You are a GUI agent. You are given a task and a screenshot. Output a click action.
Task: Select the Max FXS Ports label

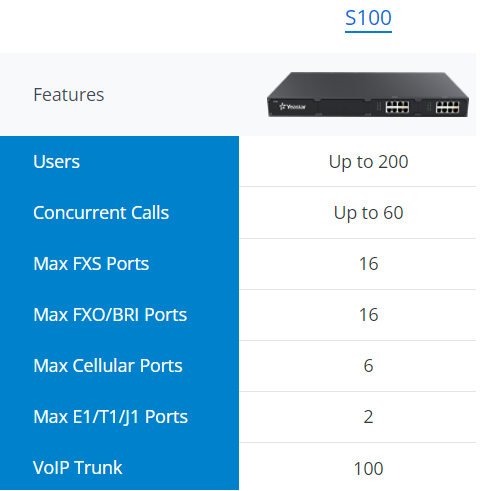point(91,264)
